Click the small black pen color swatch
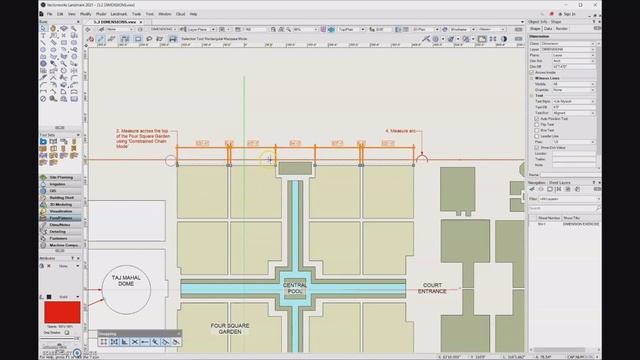Screen dimensions: 640x360 coord(49,297)
